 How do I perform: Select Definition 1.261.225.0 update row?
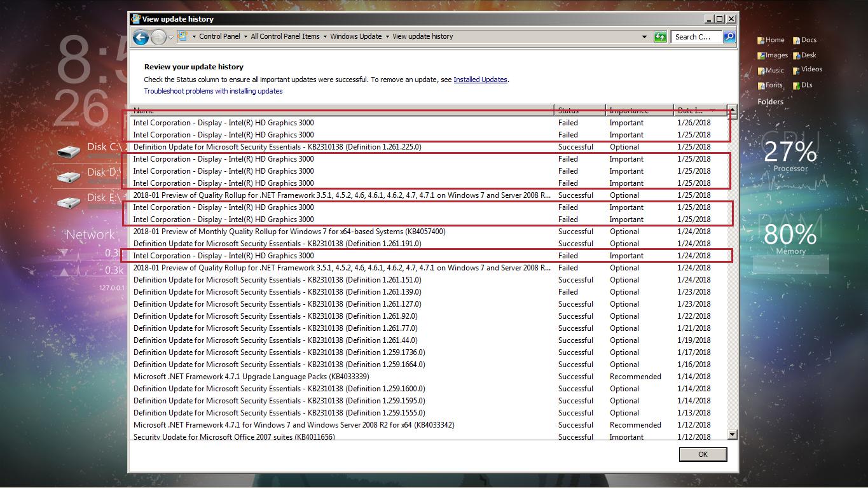[429, 147]
